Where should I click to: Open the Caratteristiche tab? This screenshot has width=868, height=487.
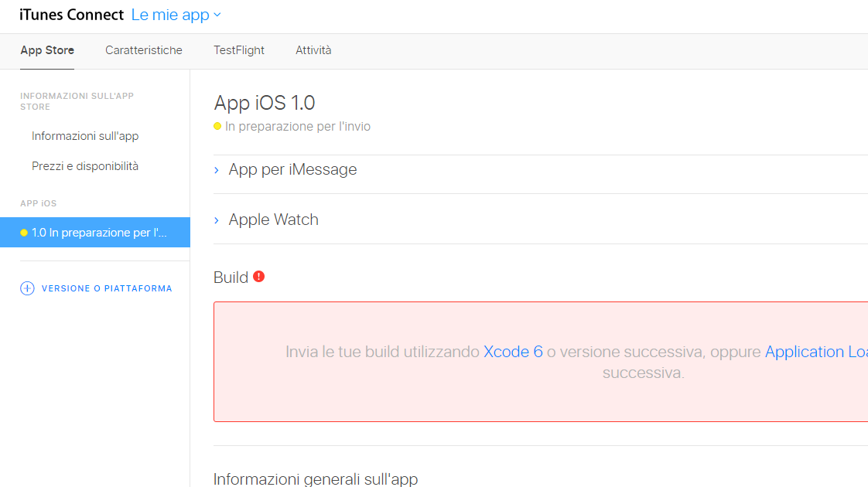pos(144,50)
